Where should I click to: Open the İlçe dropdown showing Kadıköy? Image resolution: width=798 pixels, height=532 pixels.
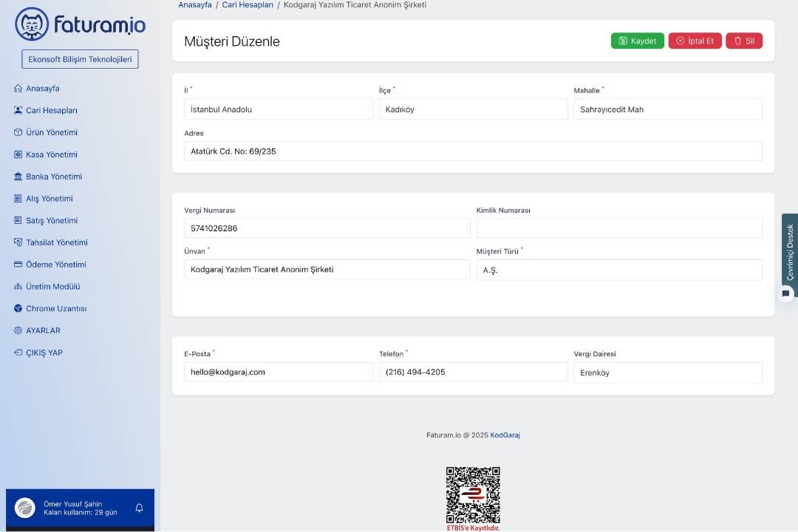pyautogui.click(x=474, y=109)
